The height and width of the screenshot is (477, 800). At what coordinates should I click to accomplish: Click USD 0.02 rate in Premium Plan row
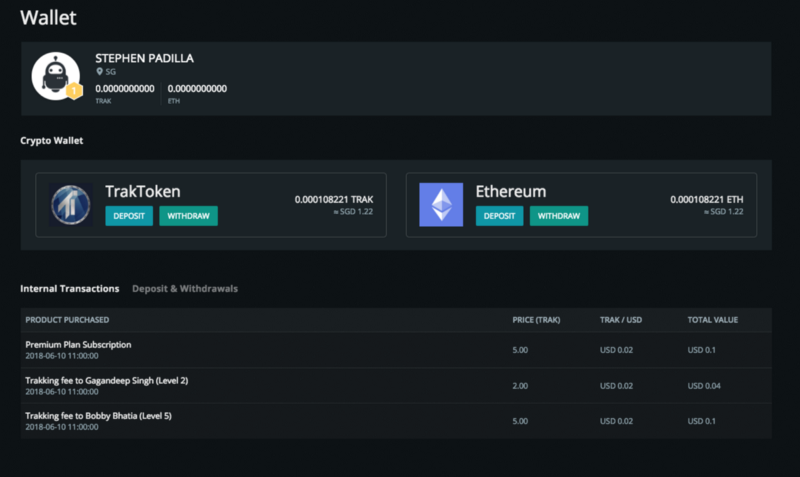(616, 350)
